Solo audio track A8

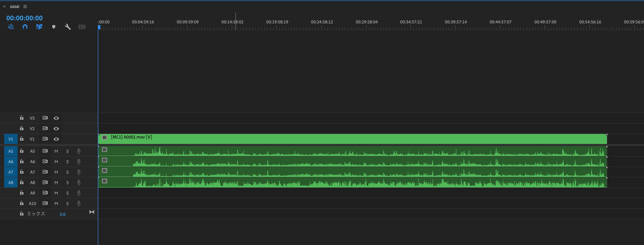pos(68,182)
